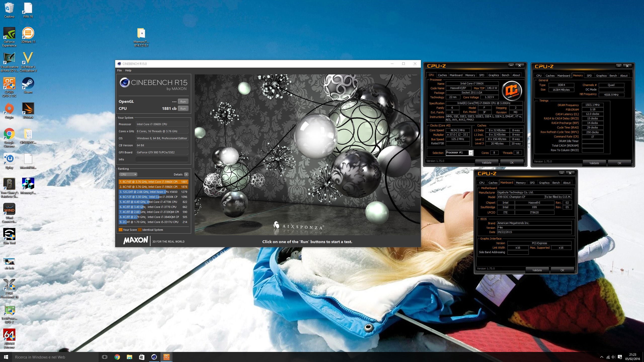
Task: Open the Google Chrome desktop shortcut
Action: point(9,138)
